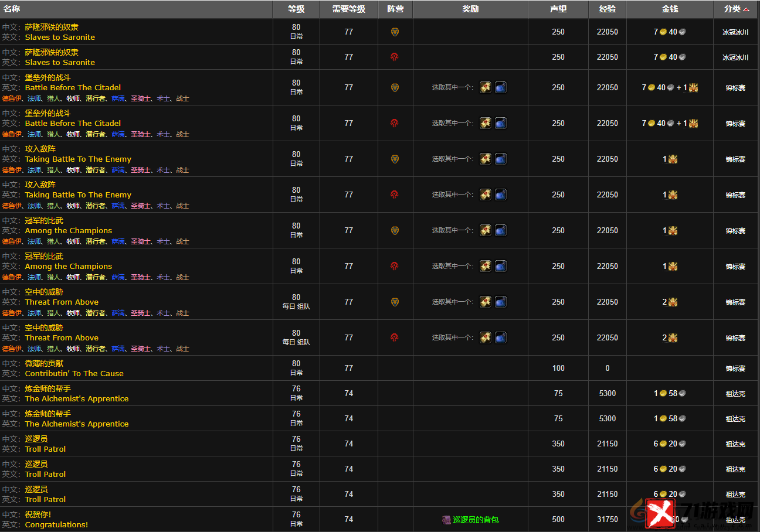Click Alliance emblem in Among the Champions row
This screenshot has width=760, height=532.
coord(395,230)
